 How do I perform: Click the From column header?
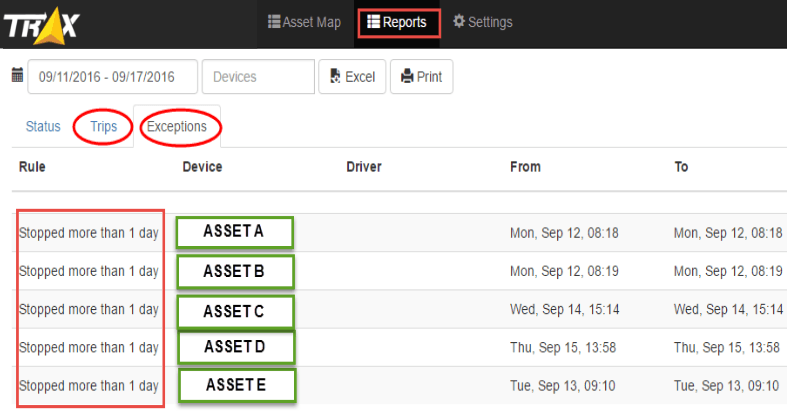coord(526,167)
